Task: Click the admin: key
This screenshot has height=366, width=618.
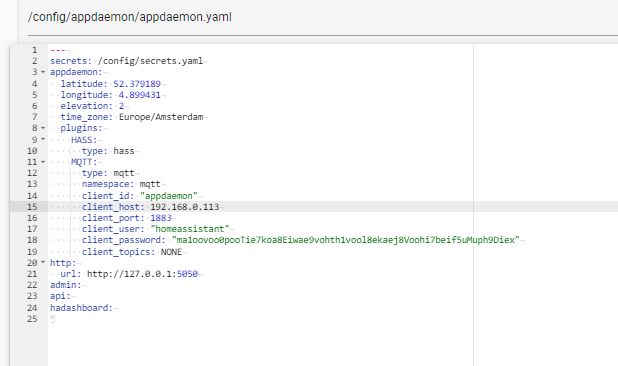Action: [65, 285]
